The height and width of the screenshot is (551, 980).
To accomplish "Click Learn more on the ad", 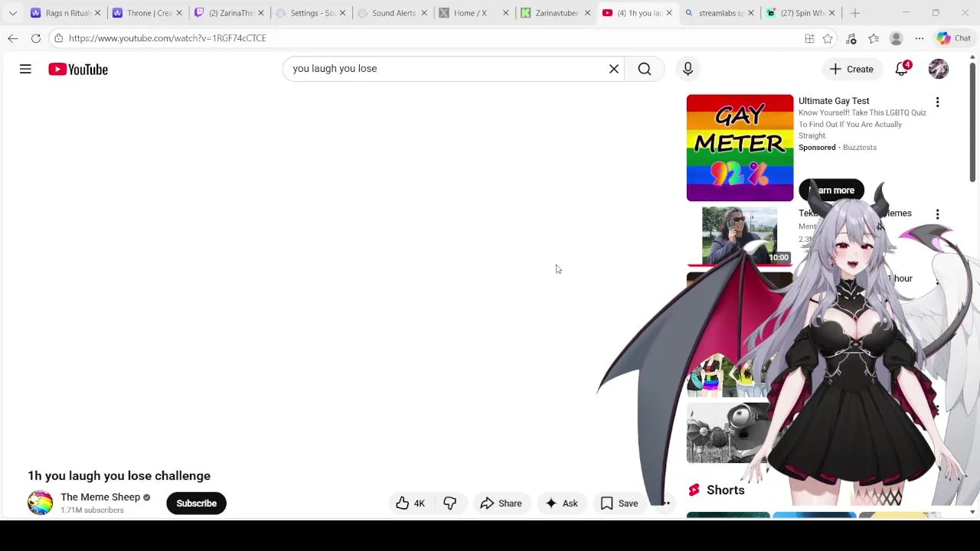I will tap(831, 191).
